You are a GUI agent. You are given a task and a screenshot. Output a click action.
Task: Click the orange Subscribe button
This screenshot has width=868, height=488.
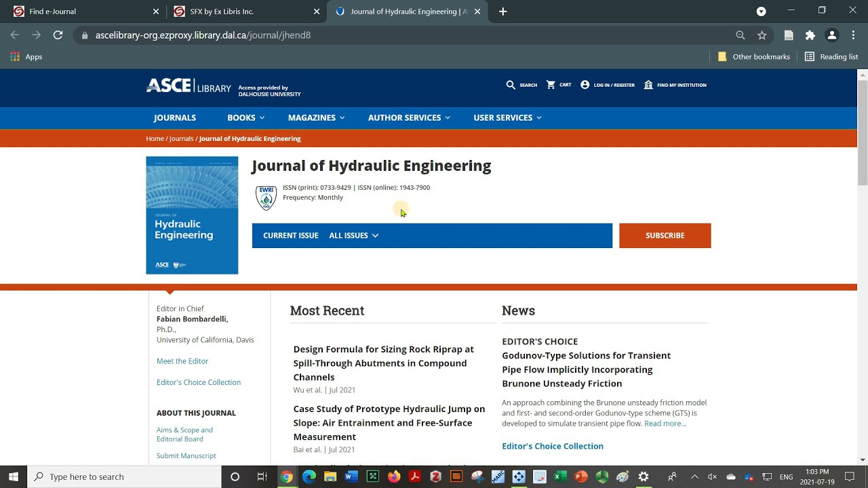pos(665,235)
